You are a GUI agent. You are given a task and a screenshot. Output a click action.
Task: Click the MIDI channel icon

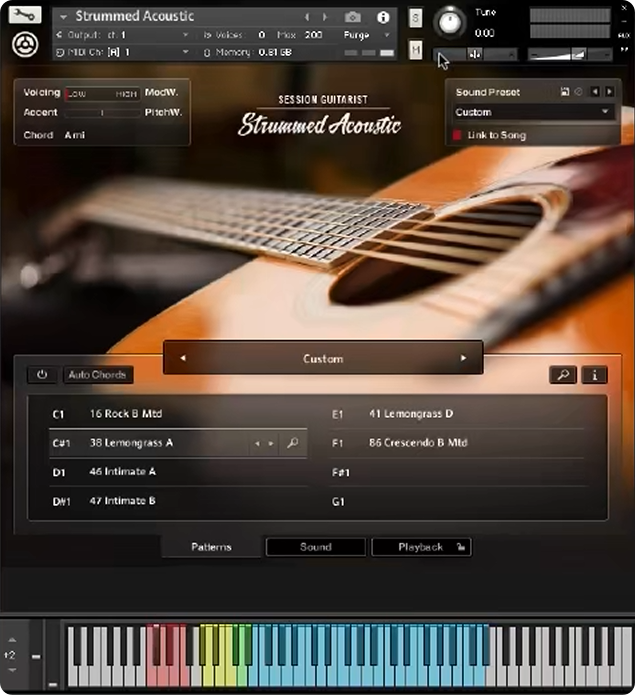[x=60, y=52]
